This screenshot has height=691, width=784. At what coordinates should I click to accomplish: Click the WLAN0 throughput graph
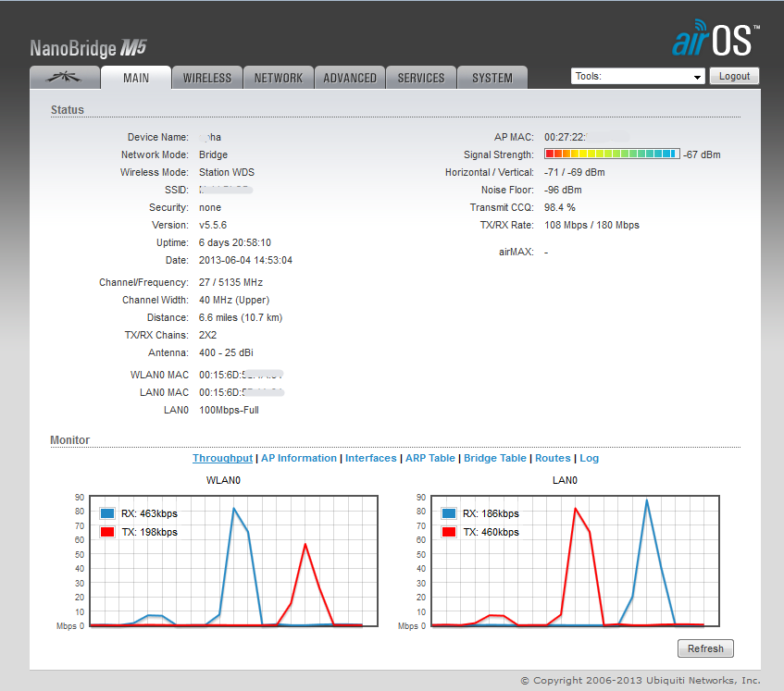click(x=232, y=561)
